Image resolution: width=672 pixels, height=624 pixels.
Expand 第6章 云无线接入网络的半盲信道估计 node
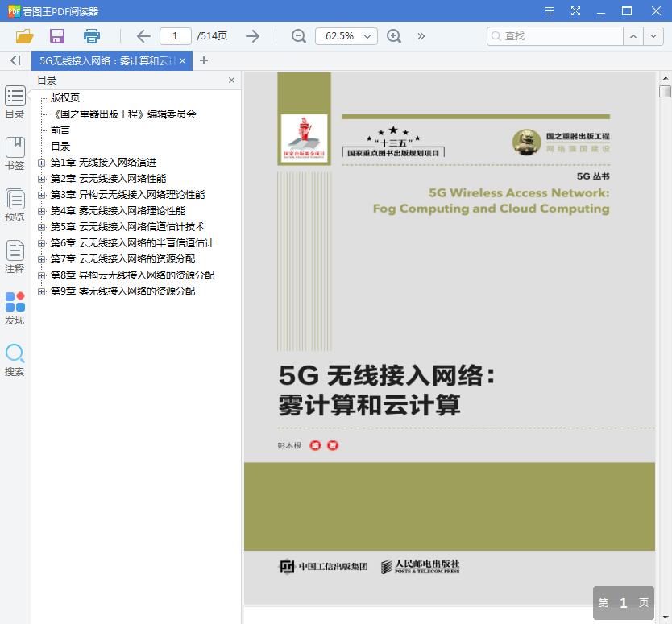pyautogui.click(x=41, y=243)
